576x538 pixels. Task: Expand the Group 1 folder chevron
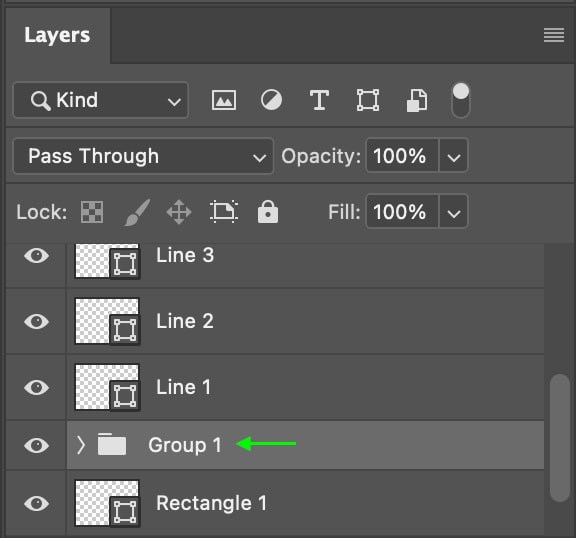(81, 445)
